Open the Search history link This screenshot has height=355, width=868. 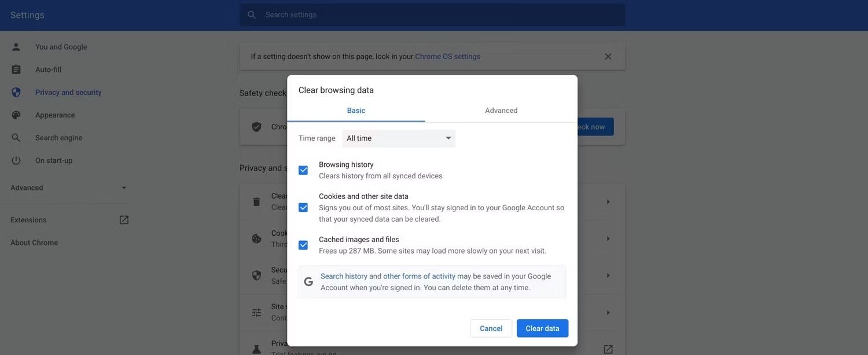pos(344,276)
